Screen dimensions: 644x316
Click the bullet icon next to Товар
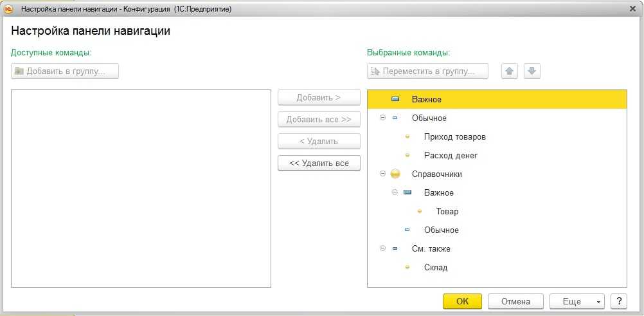point(420,211)
